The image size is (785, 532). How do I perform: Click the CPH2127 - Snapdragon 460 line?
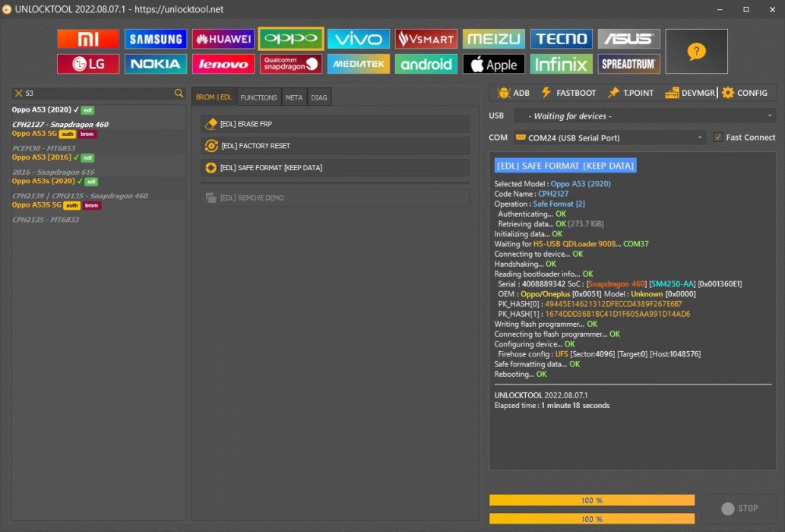point(60,125)
